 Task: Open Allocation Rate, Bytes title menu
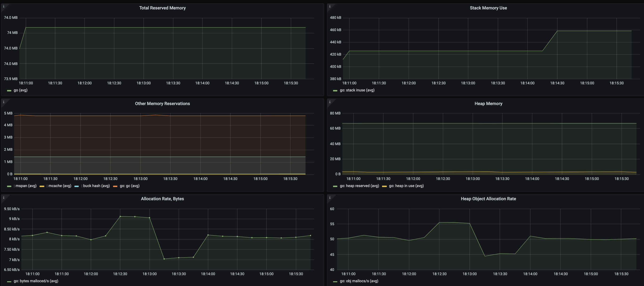pyautogui.click(x=162, y=199)
